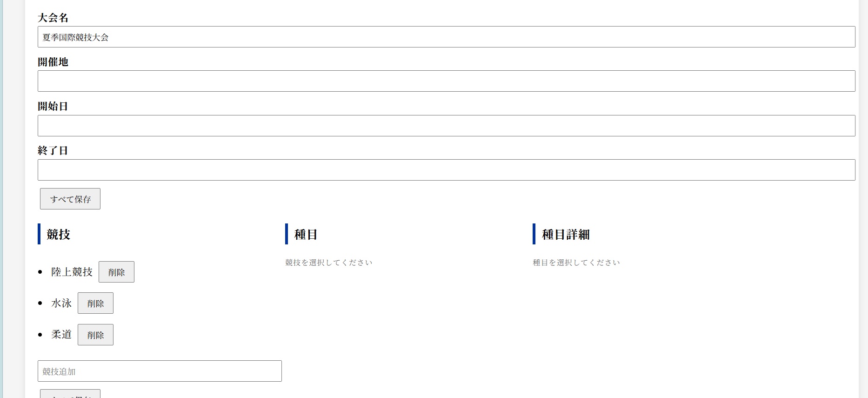Delete the 陸上競技 entry
Image resolution: width=868 pixels, height=398 pixels.
pos(116,272)
